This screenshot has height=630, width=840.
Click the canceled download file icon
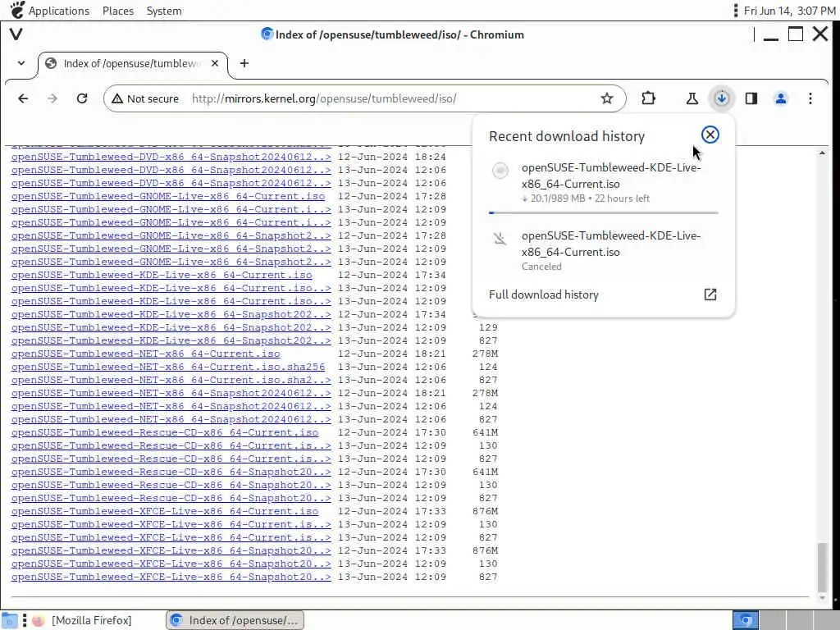click(x=500, y=239)
